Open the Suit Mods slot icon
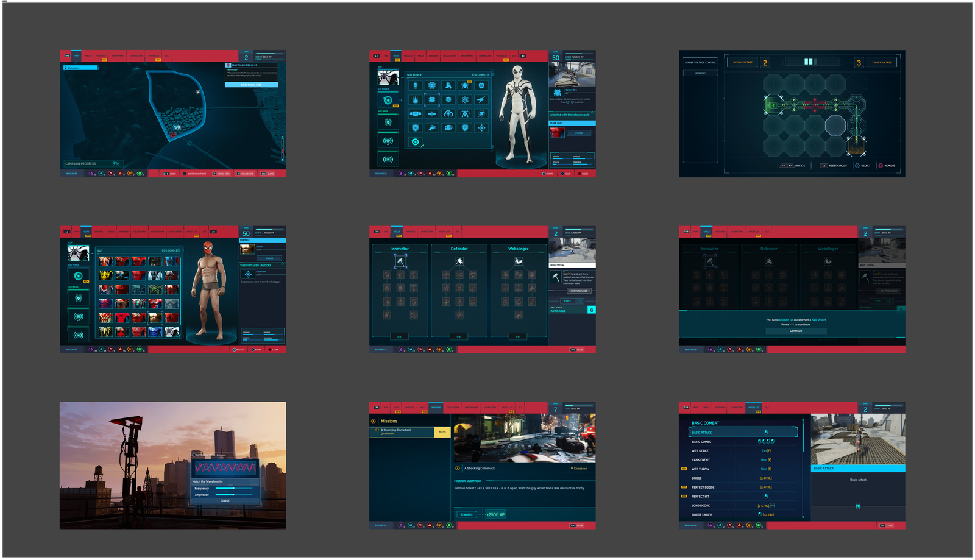Viewport: 975px width, 560px height. coord(388,122)
